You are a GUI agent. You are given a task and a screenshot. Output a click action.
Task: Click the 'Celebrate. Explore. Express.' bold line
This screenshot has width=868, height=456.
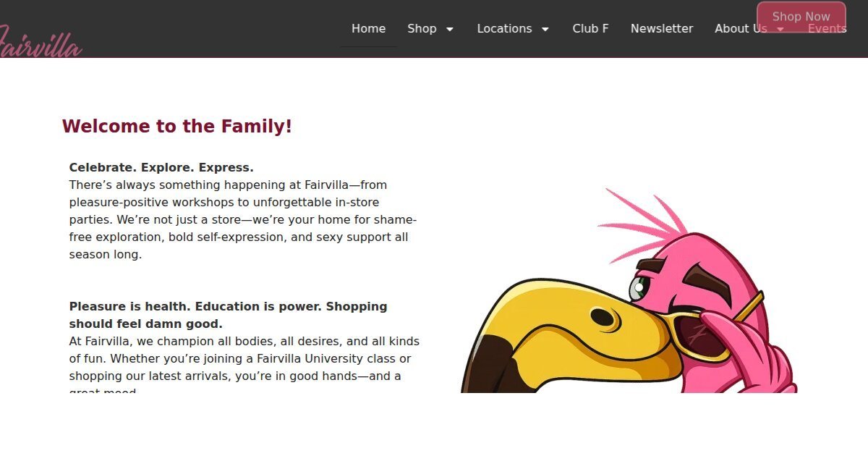point(161,168)
